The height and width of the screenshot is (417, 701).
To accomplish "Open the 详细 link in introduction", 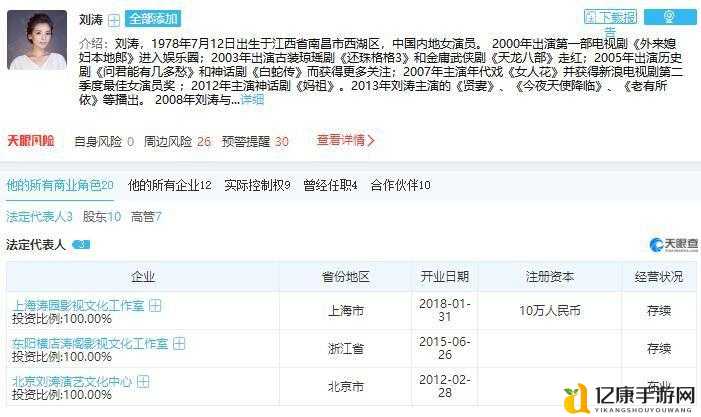I will [252, 99].
